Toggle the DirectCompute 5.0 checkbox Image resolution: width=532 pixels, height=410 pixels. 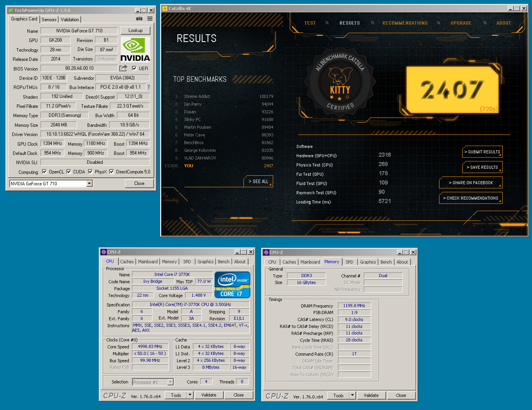coord(111,172)
